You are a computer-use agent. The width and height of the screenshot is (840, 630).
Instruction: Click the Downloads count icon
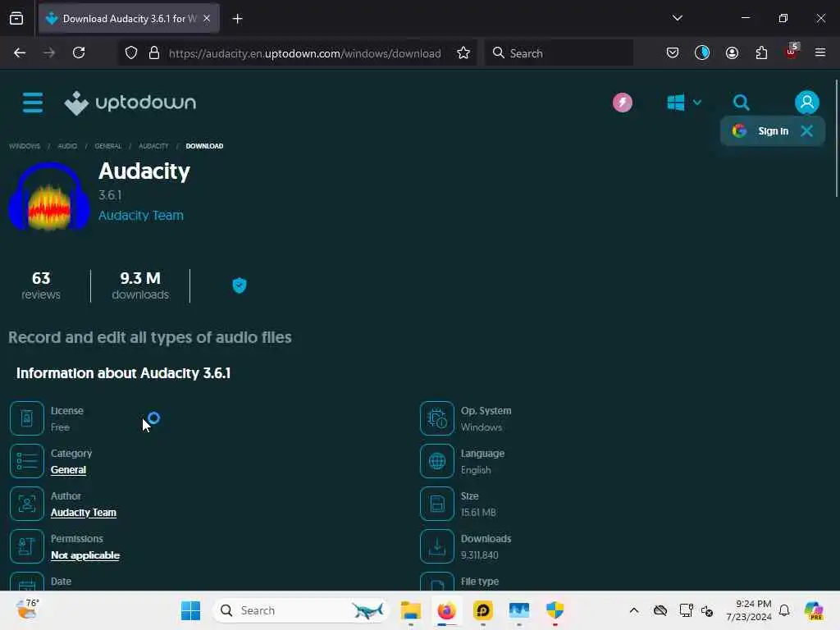coord(437,546)
